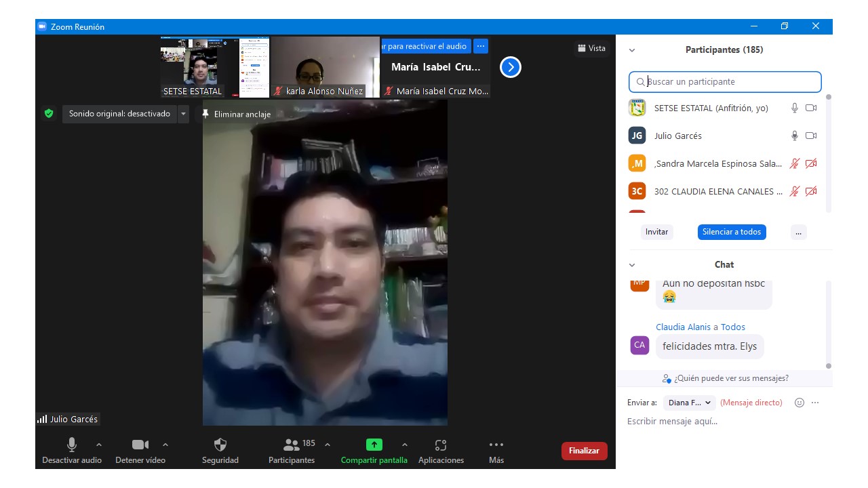Toggle Julio Garcés camera in participants list
The width and height of the screenshot is (868, 488).
click(811, 136)
